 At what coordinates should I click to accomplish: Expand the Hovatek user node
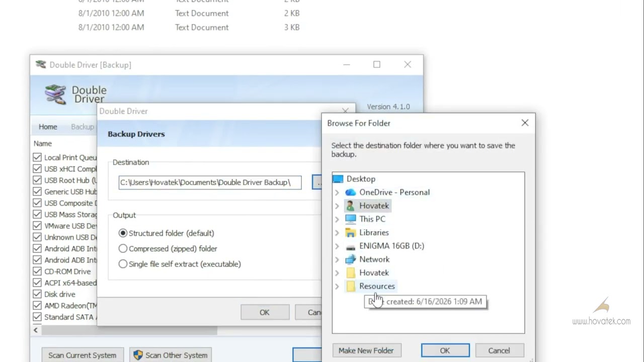(337, 206)
